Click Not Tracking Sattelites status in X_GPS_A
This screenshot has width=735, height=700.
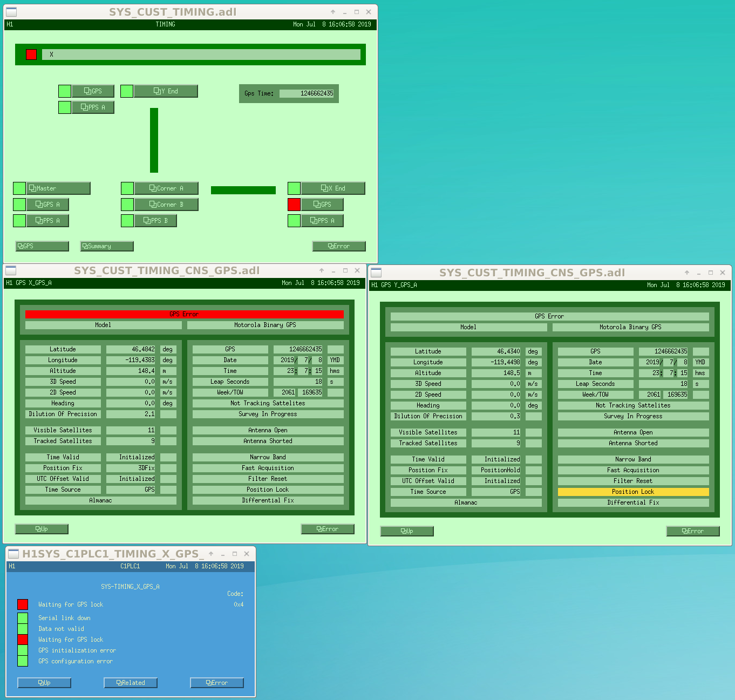coord(268,403)
